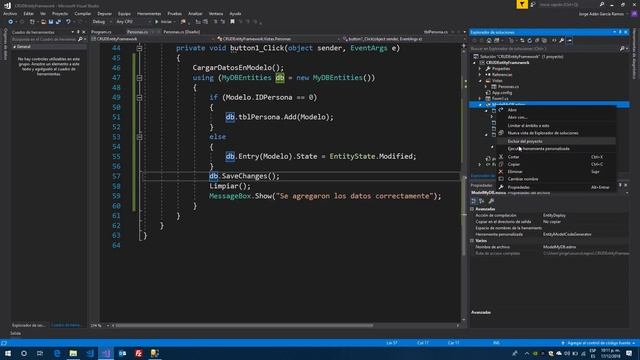The width and height of the screenshot is (640, 360).
Task: Open the Any CPU platform dropdown
Action: coord(133,22)
